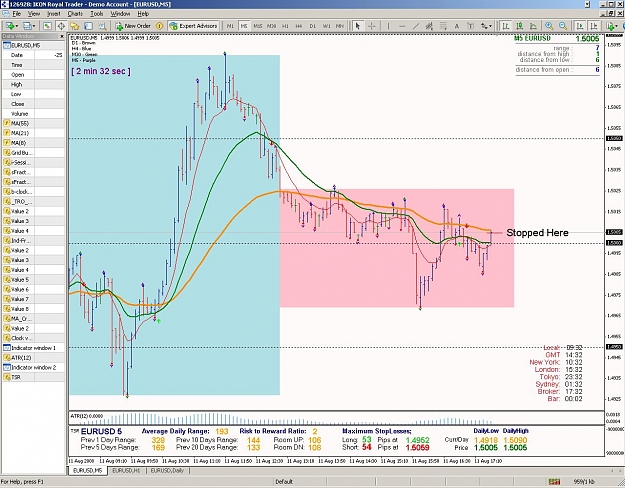Switch to Line Chart display

[x=533, y=26]
